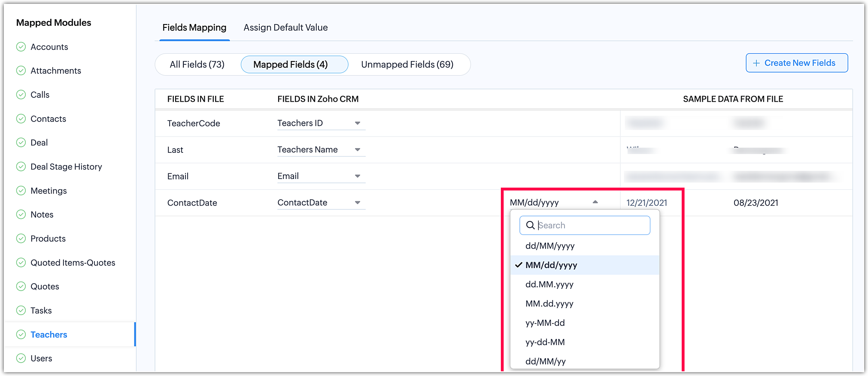The width and height of the screenshot is (868, 376).
Task: Click the magnifier icon in the search box
Action: [530, 225]
